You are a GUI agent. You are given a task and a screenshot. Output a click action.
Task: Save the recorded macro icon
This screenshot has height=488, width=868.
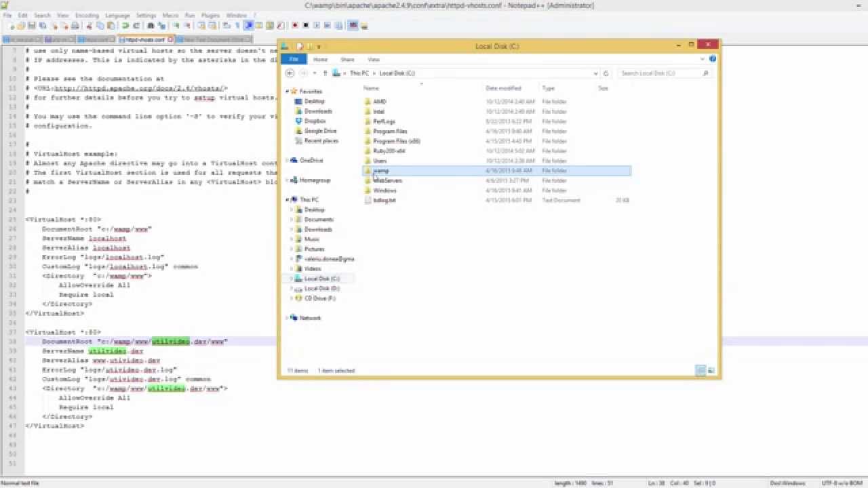[x=338, y=26]
